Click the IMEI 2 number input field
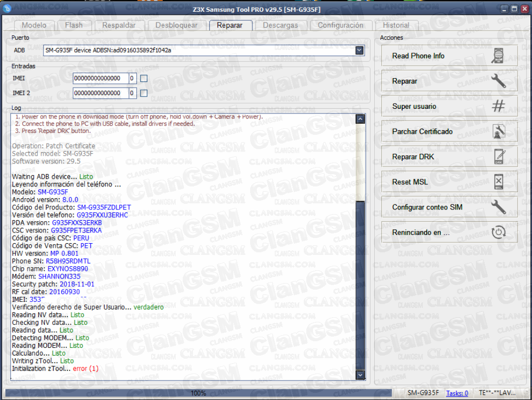Viewport: 532px width, 400px height. [101, 93]
